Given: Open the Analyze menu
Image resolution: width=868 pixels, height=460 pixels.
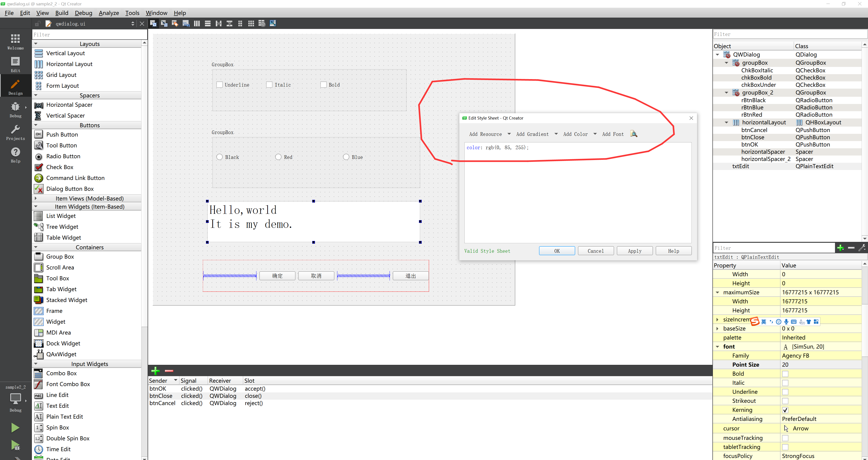Looking at the screenshot, I should tap(109, 13).
